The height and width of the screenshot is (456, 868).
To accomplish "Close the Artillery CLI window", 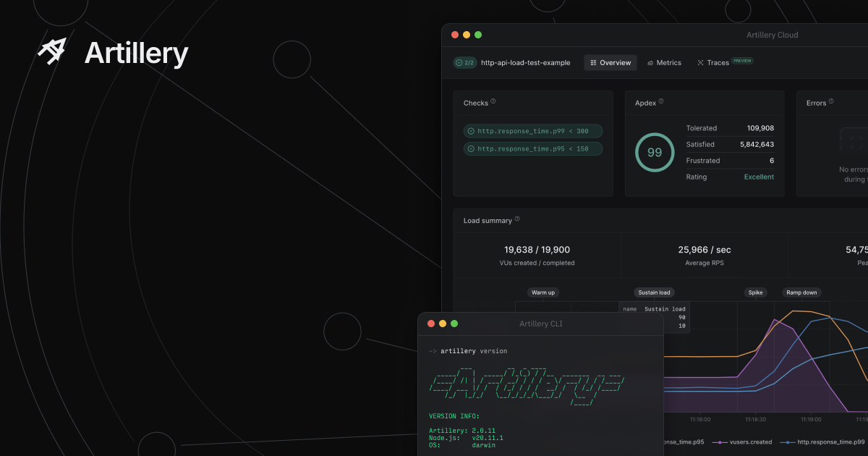I will pyautogui.click(x=431, y=324).
